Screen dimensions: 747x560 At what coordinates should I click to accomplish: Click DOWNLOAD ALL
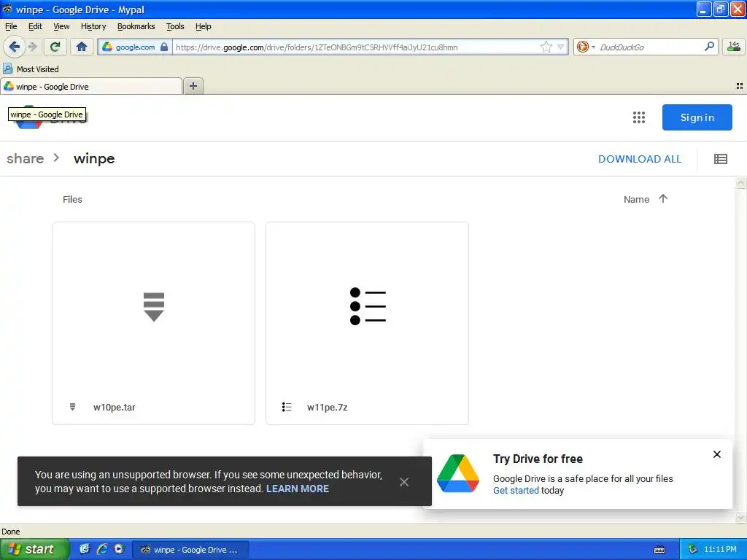[639, 159]
